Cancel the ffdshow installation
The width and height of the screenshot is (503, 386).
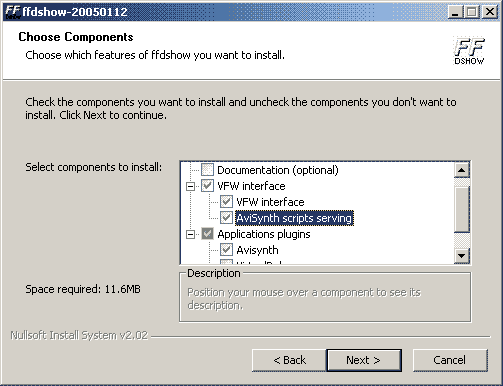(x=450, y=360)
